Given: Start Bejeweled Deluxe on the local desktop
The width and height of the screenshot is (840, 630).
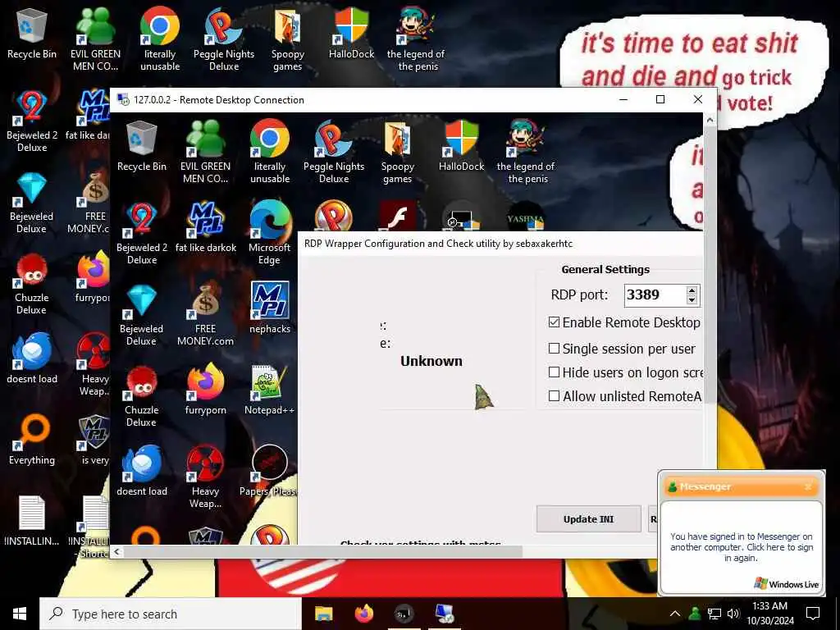Looking at the screenshot, I should [x=32, y=203].
